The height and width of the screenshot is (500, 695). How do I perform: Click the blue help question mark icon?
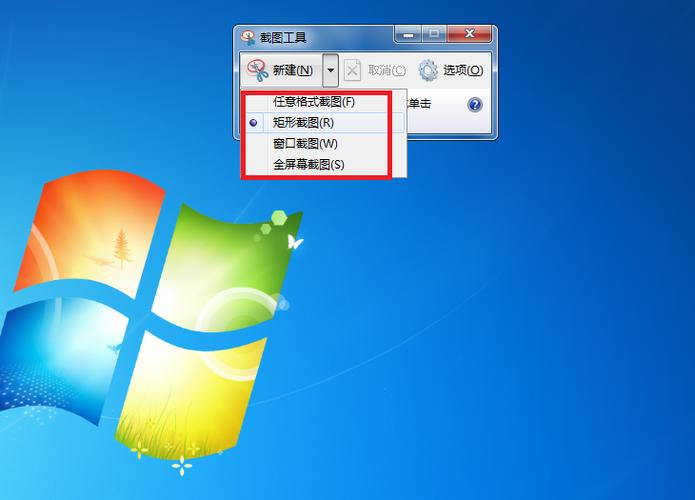(475, 105)
